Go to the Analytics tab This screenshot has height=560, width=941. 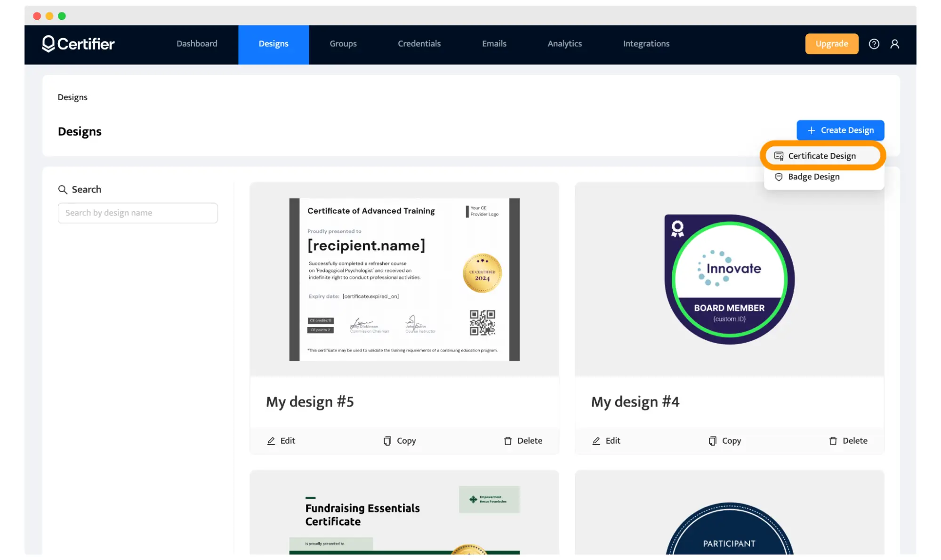[564, 44]
